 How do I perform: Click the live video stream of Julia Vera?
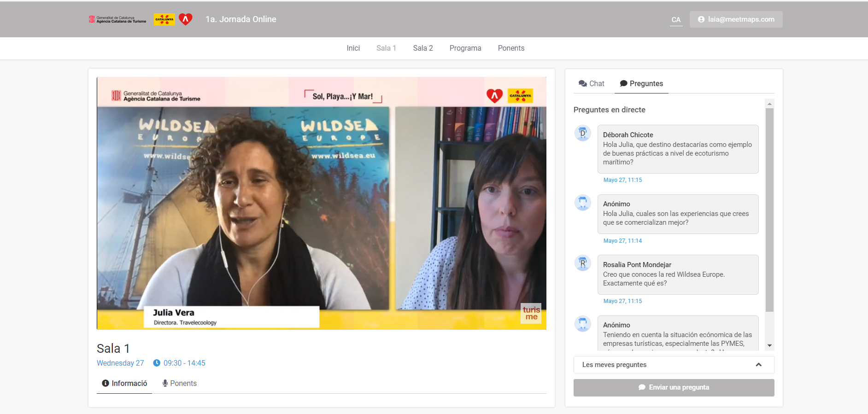[x=322, y=203]
